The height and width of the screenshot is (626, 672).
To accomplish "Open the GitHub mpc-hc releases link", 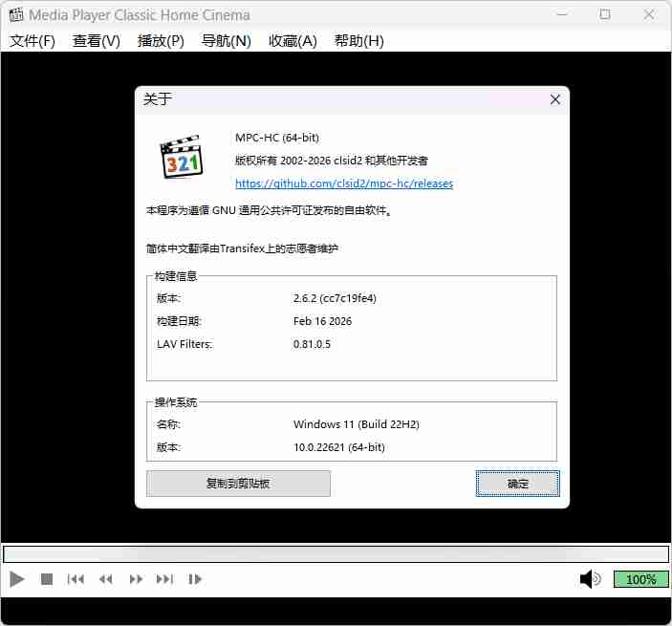I will click(344, 183).
